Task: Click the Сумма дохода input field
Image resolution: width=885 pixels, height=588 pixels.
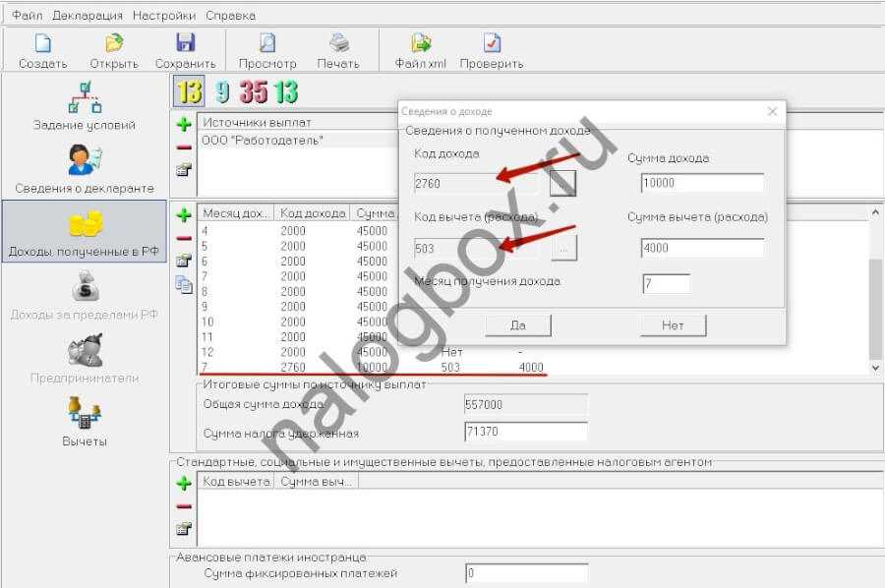Action: (x=701, y=184)
